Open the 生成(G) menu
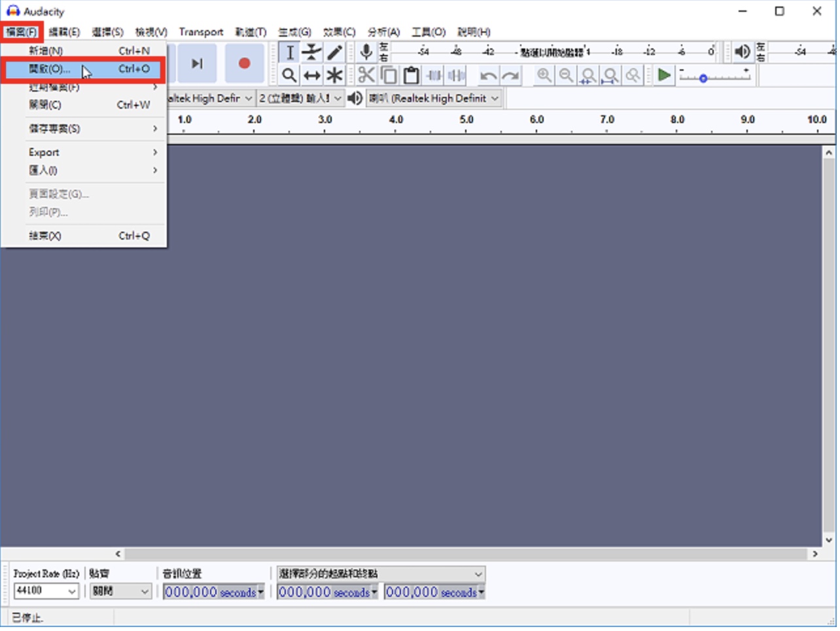Viewport: 840px width, 631px height. 294,32
